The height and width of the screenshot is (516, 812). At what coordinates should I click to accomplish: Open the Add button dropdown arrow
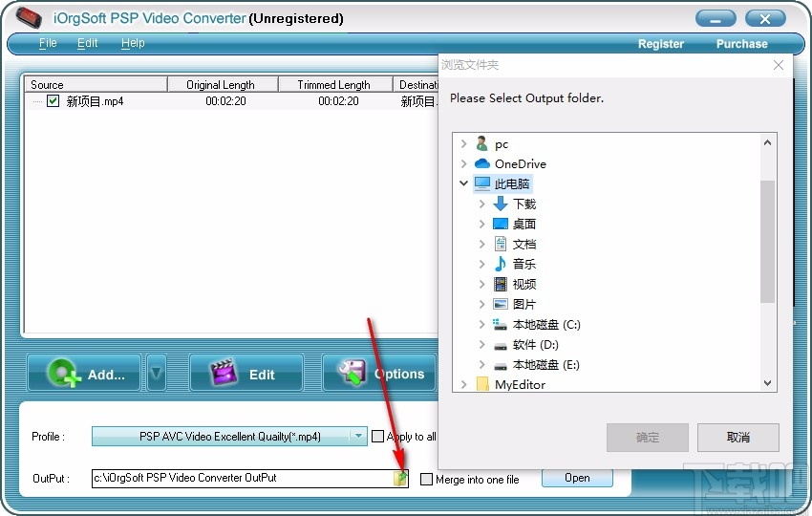point(157,373)
